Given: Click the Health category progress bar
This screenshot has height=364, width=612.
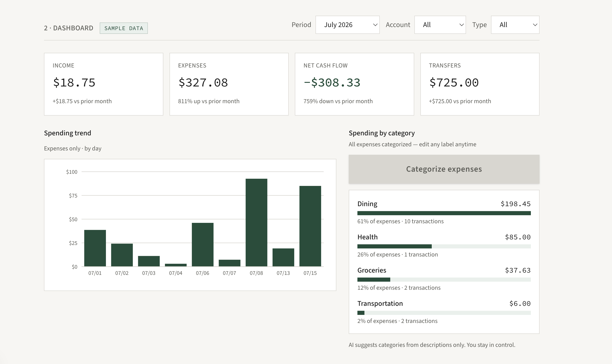Looking at the screenshot, I should [444, 246].
